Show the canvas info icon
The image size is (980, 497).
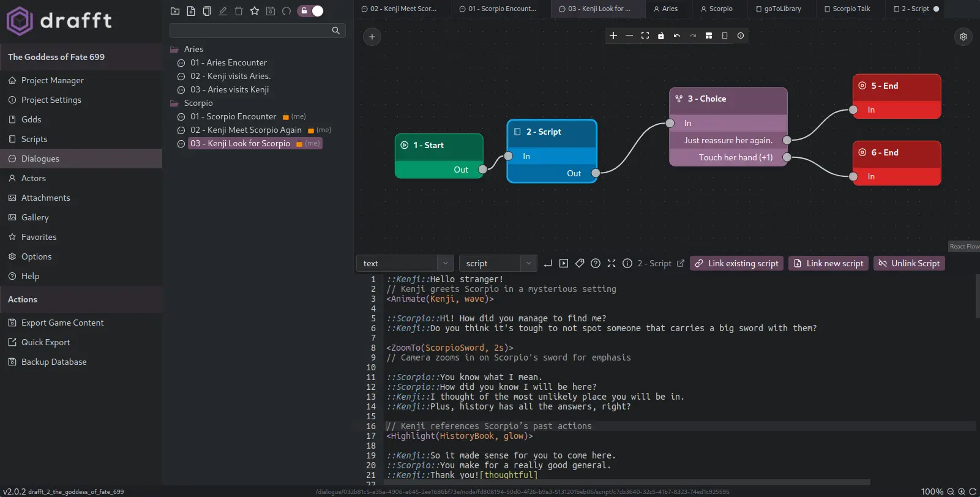tap(741, 35)
